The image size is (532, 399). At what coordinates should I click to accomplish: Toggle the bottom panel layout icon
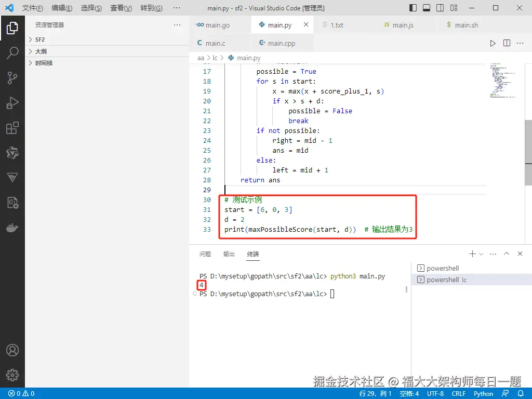[427, 8]
